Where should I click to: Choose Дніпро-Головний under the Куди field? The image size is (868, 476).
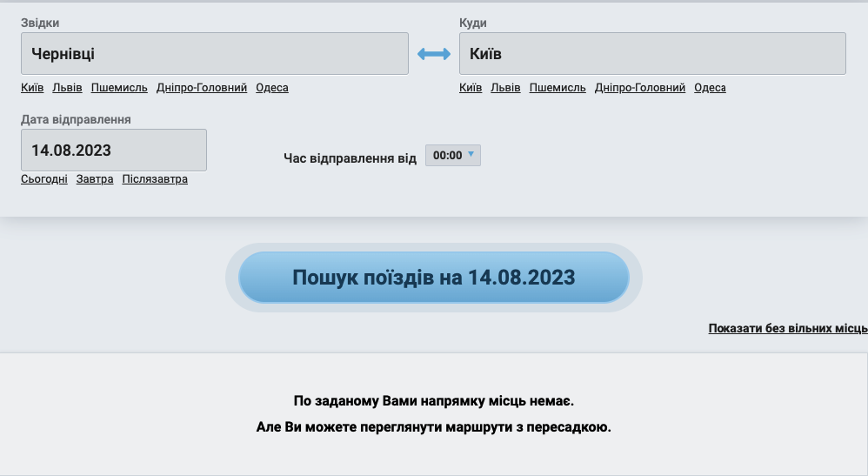tap(640, 88)
